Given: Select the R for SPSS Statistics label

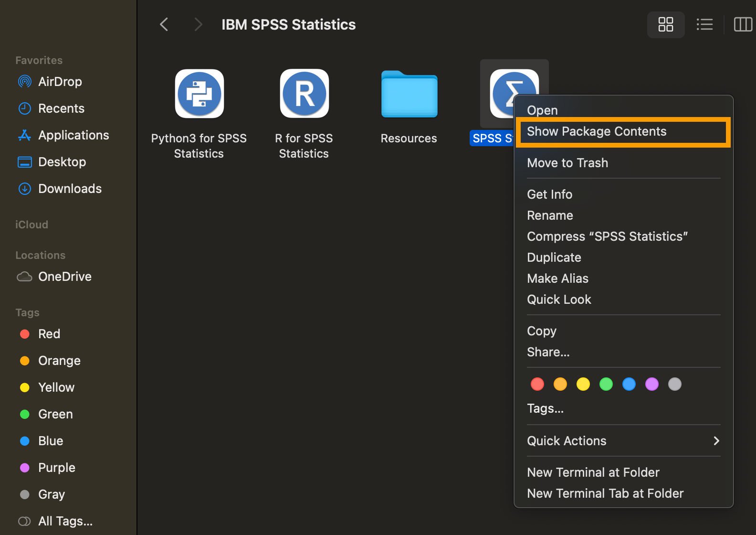Looking at the screenshot, I should [304, 146].
